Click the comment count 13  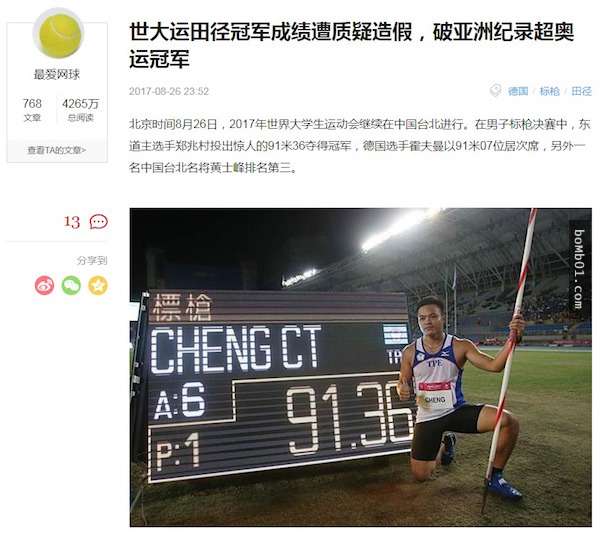tap(72, 222)
